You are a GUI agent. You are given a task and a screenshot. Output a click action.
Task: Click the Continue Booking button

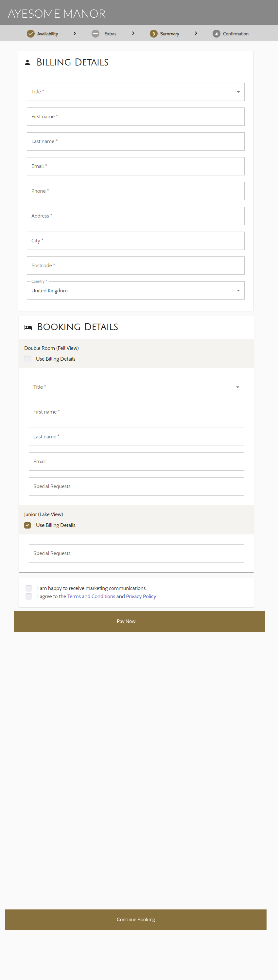click(x=136, y=920)
